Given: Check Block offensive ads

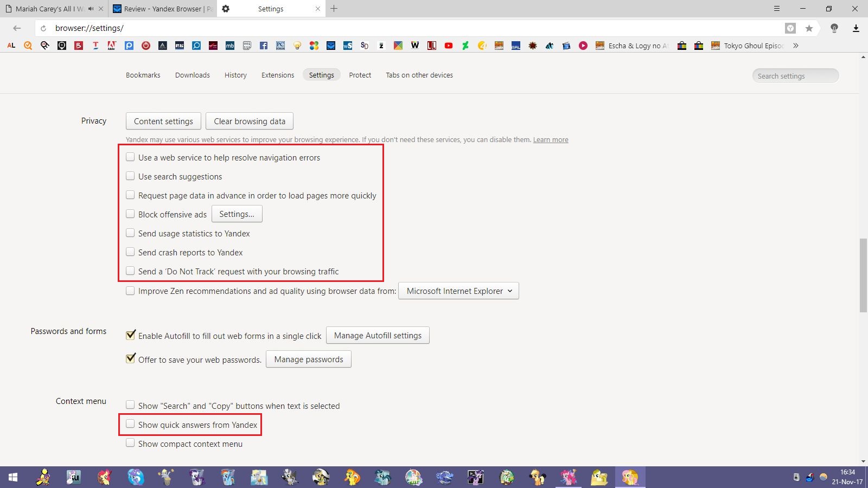Looking at the screenshot, I should tap(130, 214).
